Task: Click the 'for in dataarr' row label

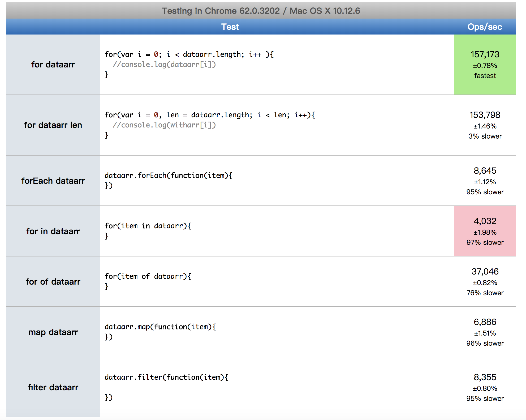Action: [x=53, y=231]
